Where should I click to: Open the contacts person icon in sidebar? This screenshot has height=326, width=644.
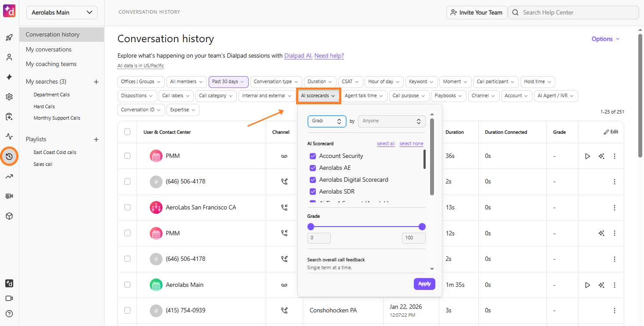[9, 57]
